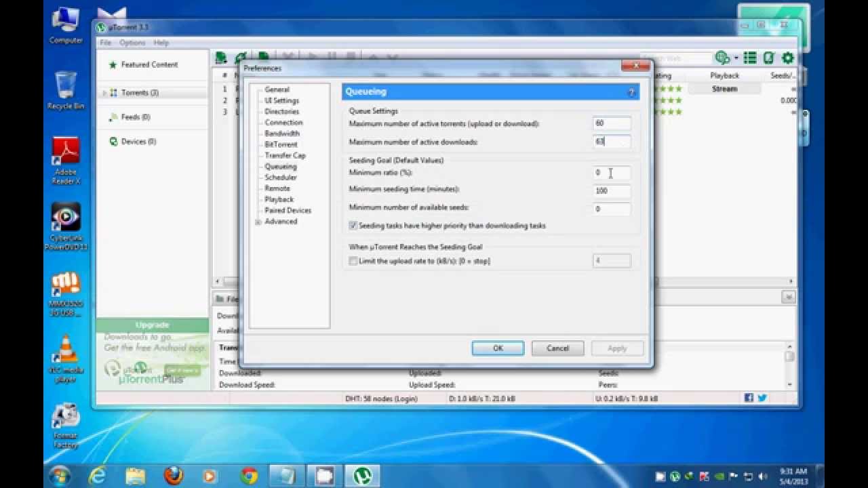Open Windows Media Player from taskbar
This screenshot has width=868, height=488.
(x=211, y=476)
